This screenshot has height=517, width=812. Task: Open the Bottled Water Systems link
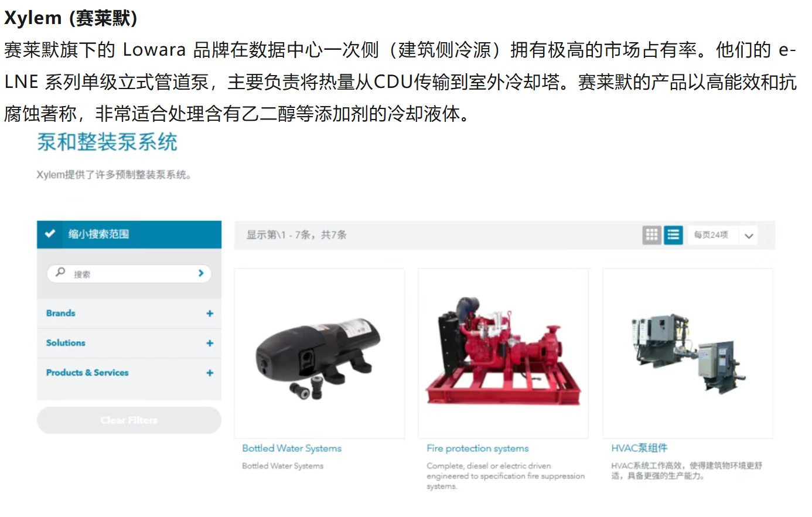[292, 448]
